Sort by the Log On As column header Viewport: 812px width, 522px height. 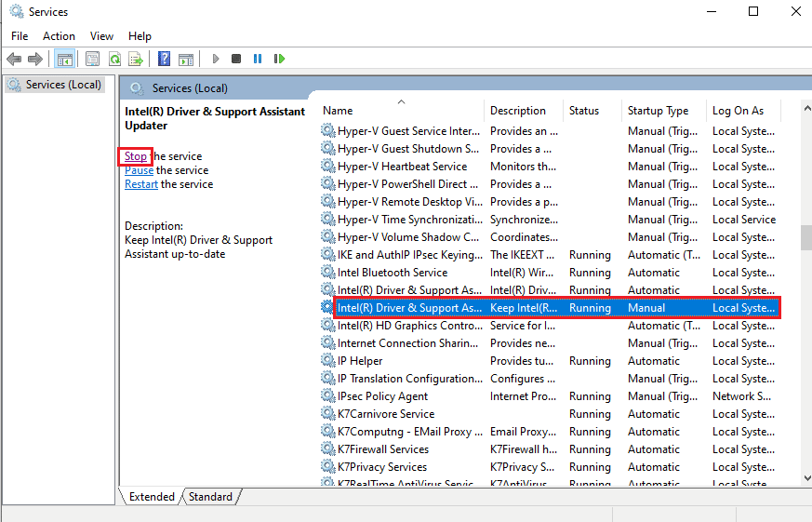(743, 111)
